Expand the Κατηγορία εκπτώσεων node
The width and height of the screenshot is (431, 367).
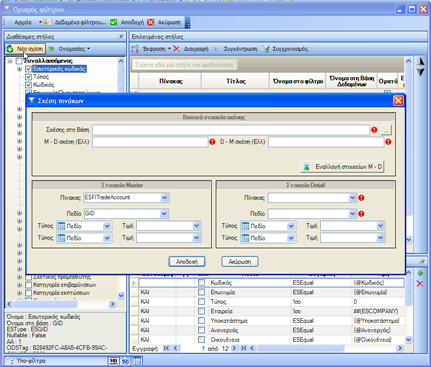pyautogui.click(x=19, y=293)
